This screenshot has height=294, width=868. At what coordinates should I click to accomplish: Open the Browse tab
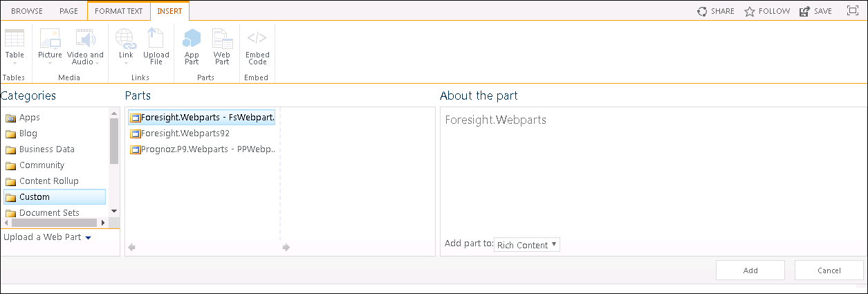[x=26, y=11]
